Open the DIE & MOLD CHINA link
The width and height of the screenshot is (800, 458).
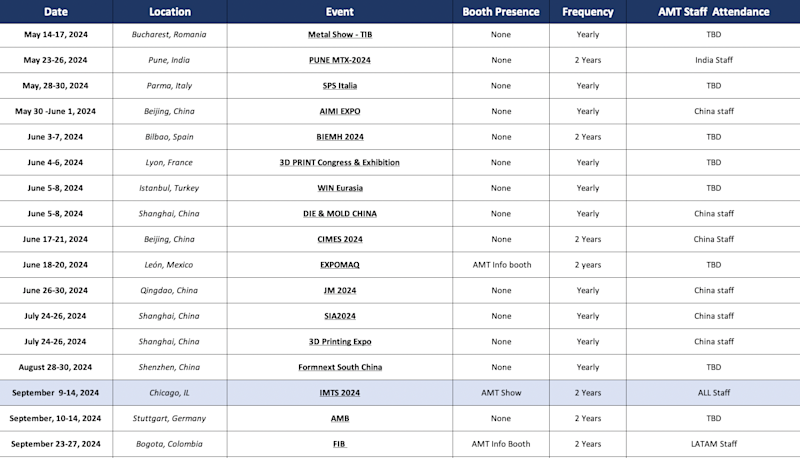[x=340, y=213]
